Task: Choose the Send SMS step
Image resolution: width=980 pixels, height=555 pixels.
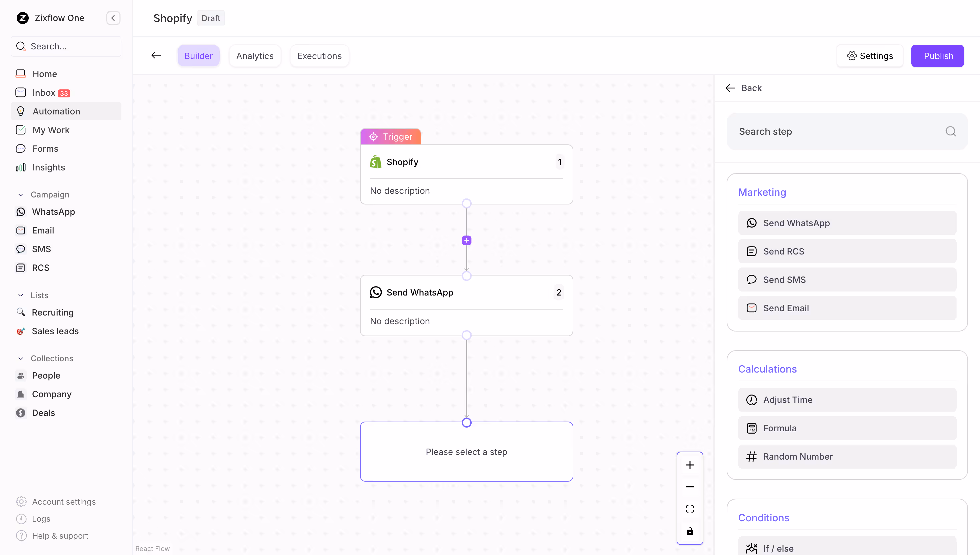Action: point(847,280)
